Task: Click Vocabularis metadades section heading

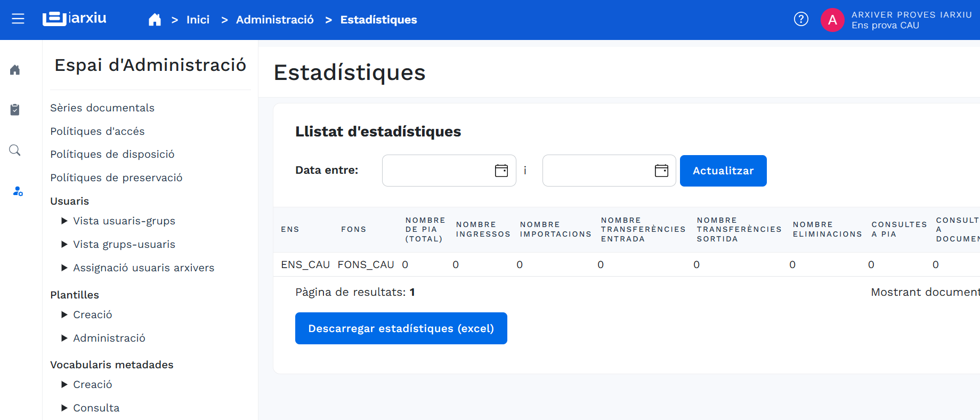Action: coord(112,365)
